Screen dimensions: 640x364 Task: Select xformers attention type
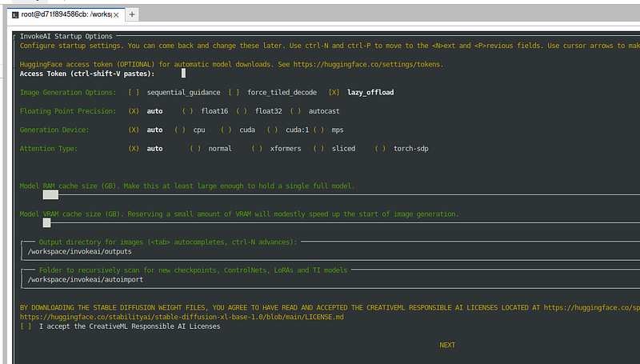(258, 149)
